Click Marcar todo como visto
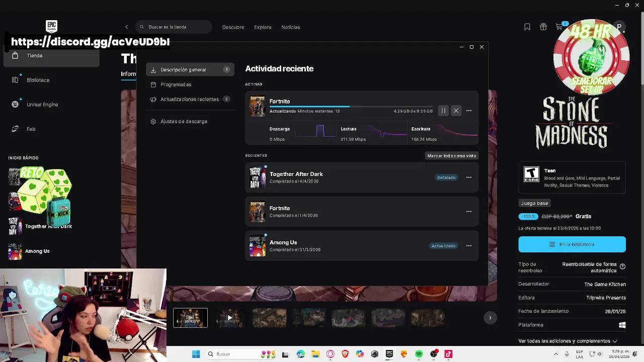Screen dimensions: 644x362 [x=452, y=156]
